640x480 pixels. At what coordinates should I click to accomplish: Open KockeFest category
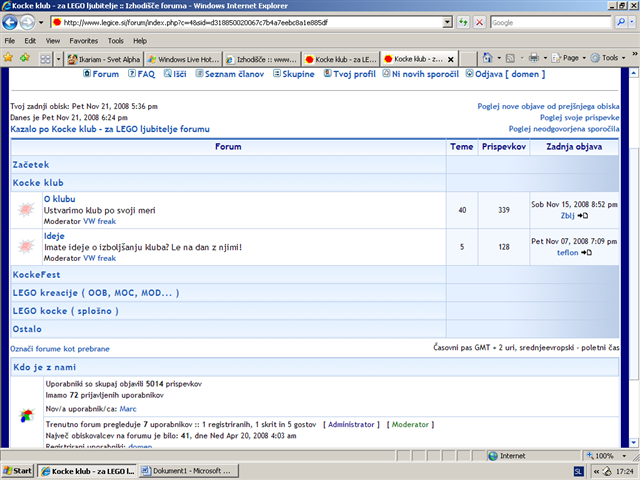click(x=36, y=275)
